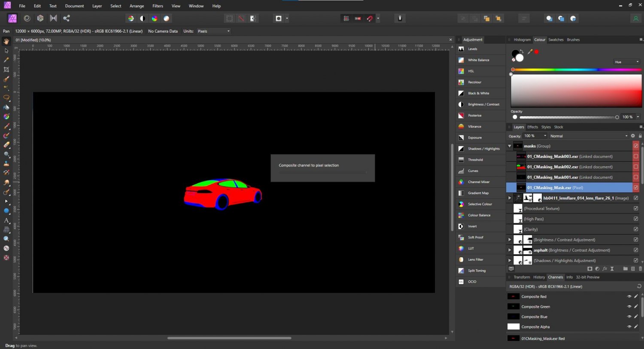Select the Move tool in the toolbar
This screenshot has height=349, width=644.
(x=6, y=51)
